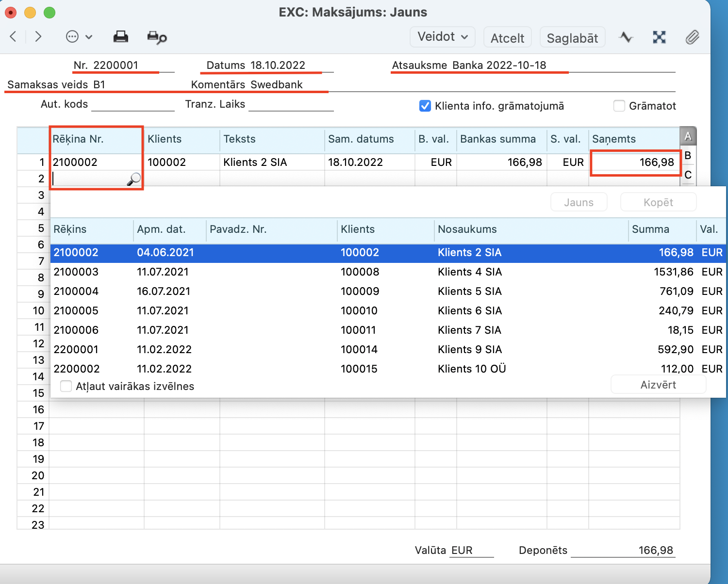The height and width of the screenshot is (584, 728).
Task: Open print preview with magnifier printer icon
Action: [x=157, y=37]
